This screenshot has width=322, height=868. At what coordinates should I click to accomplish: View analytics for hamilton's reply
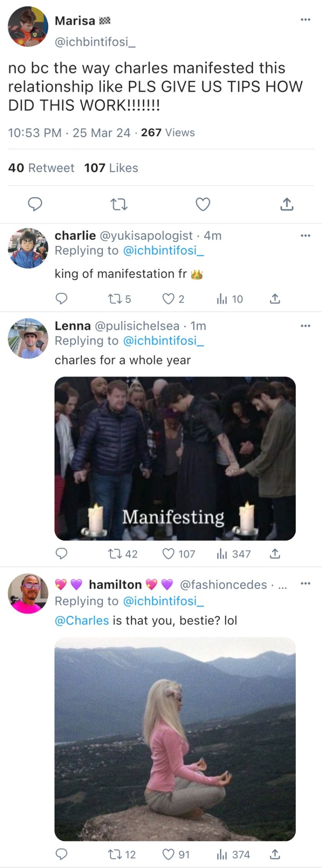(222, 854)
